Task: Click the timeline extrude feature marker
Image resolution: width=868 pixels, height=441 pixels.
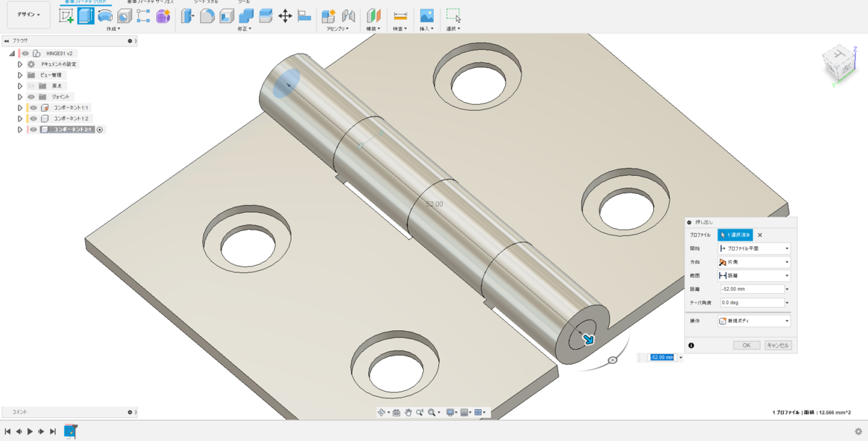Action: [x=70, y=431]
